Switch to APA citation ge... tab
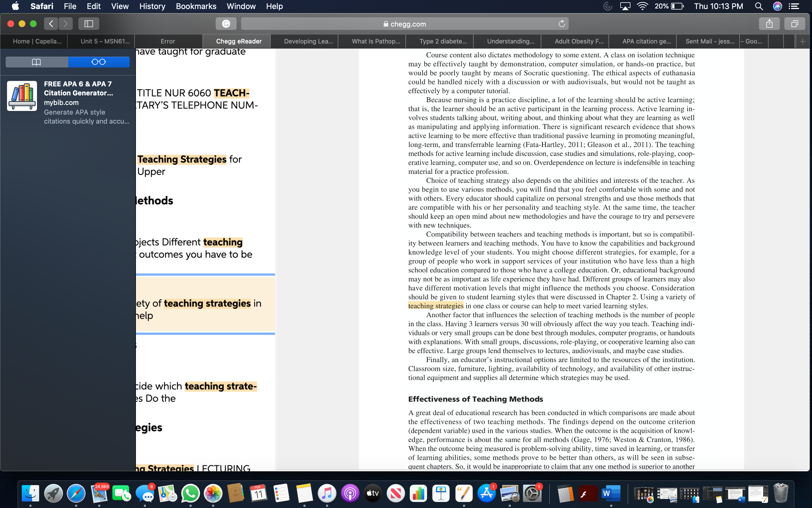 pyautogui.click(x=643, y=41)
